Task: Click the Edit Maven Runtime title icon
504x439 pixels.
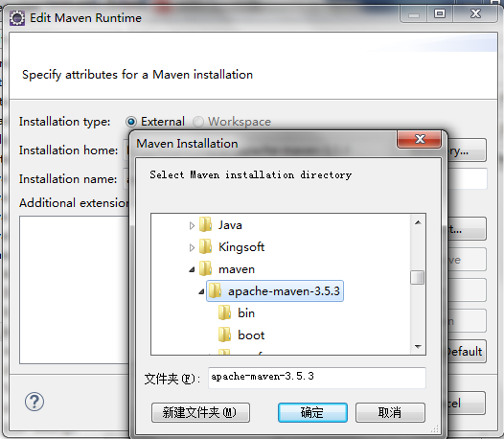Action: 16,18
